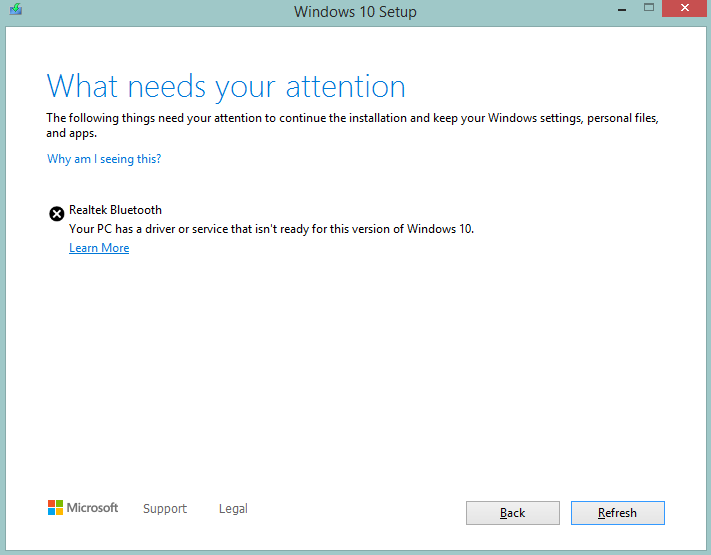
Task: Go Back to previous setup step
Action: 513,513
